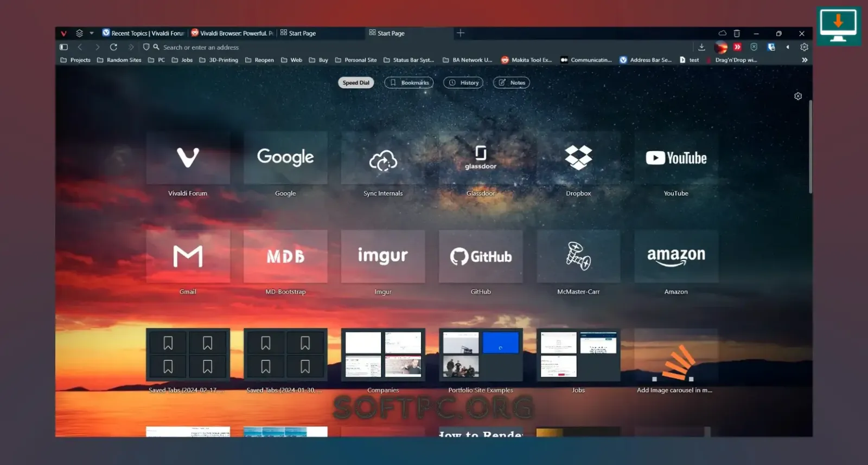Click the start page vertical scrollbar
The height and width of the screenshot is (465, 868).
(810, 146)
